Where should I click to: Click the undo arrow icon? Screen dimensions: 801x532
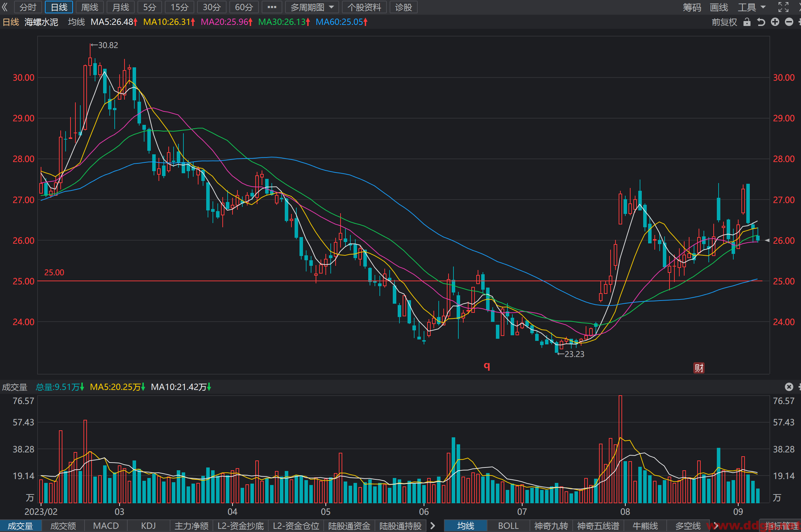tap(761, 22)
